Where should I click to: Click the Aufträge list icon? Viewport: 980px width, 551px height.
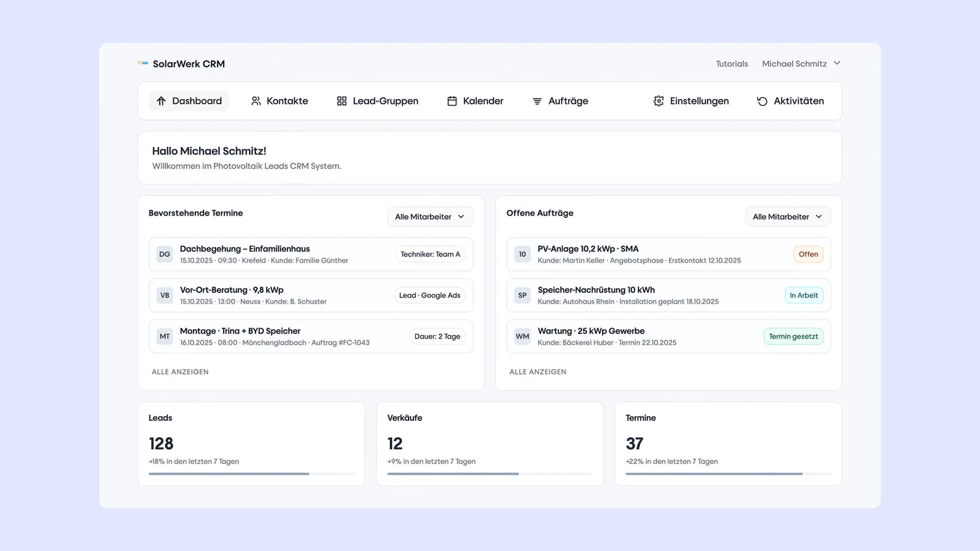tap(537, 101)
